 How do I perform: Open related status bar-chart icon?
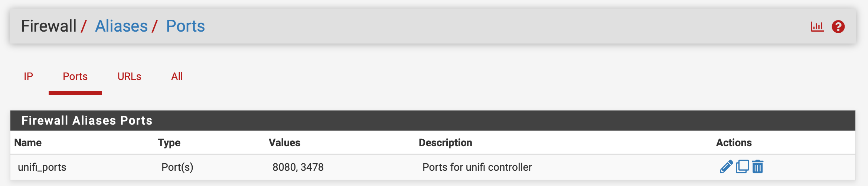pyautogui.click(x=817, y=26)
